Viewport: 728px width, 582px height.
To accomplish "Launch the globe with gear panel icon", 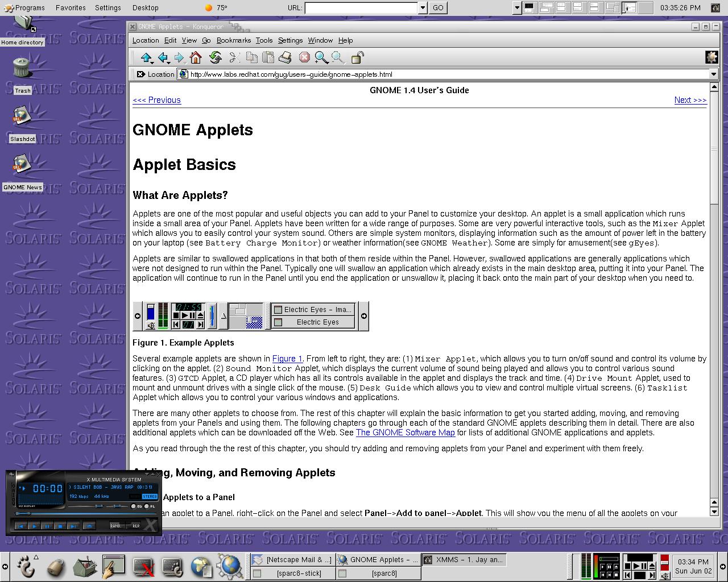I will click(230, 567).
